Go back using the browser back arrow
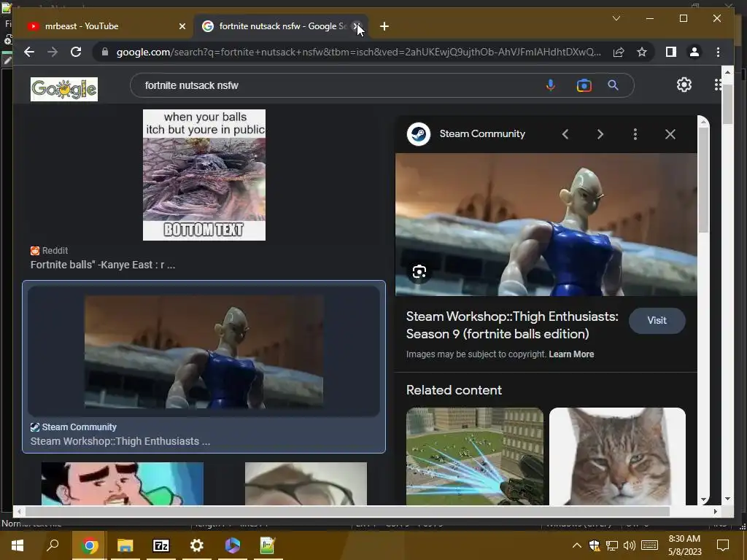 [x=29, y=52]
